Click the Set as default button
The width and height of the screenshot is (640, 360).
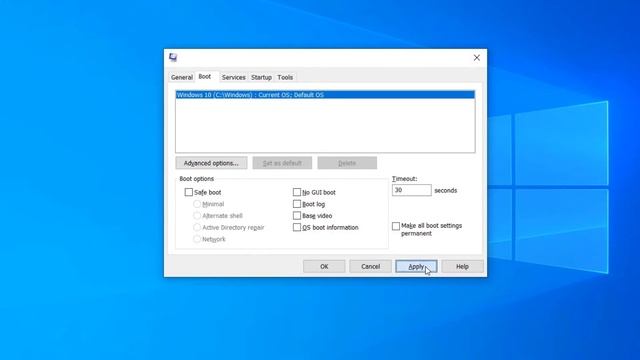pyautogui.click(x=282, y=163)
